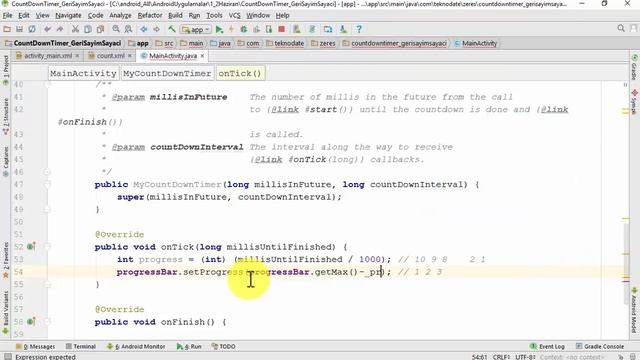The image size is (640, 360).
Task: Run the app with the green play icon
Action: pyautogui.click(x=219, y=29)
